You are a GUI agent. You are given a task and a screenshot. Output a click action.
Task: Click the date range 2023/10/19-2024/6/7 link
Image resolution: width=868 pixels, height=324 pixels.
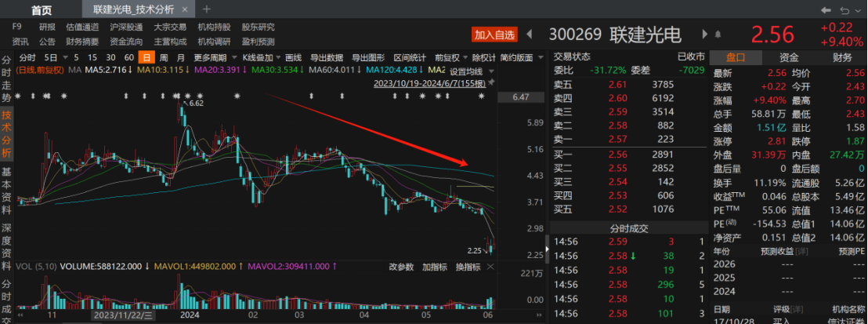click(x=430, y=83)
